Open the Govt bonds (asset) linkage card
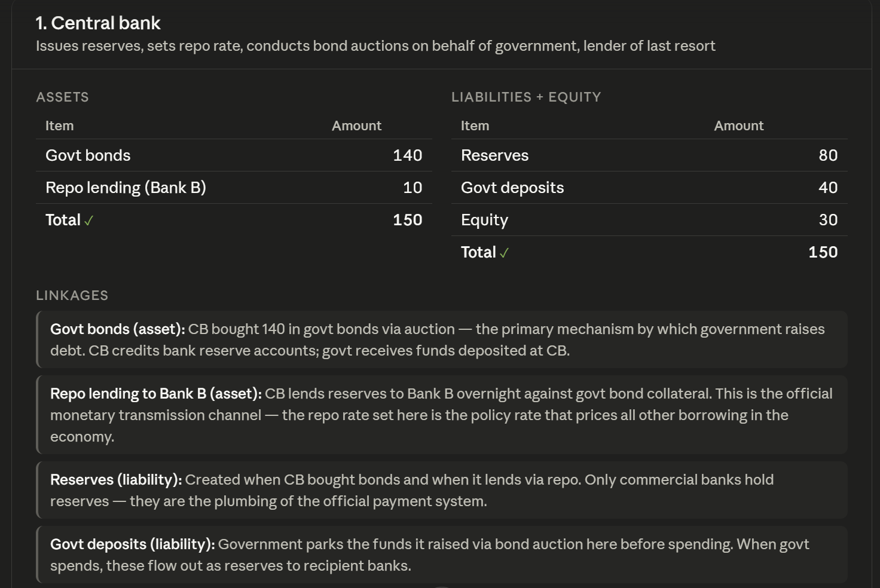 442,339
